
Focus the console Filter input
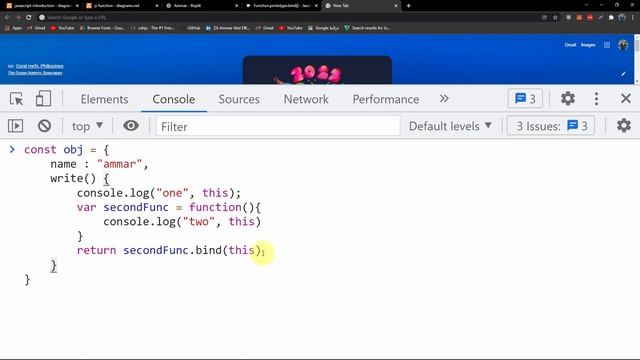coord(278,126)
